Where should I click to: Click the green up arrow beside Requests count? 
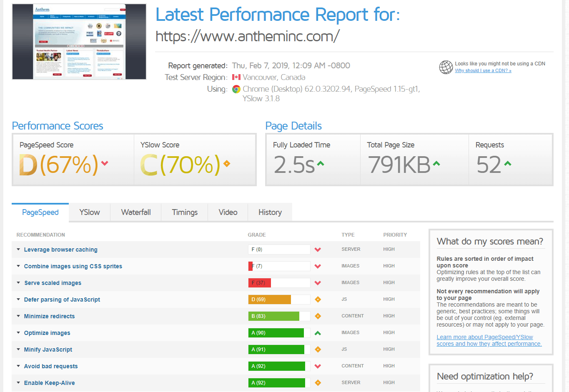pyautogui.click(x=508, y=163)
